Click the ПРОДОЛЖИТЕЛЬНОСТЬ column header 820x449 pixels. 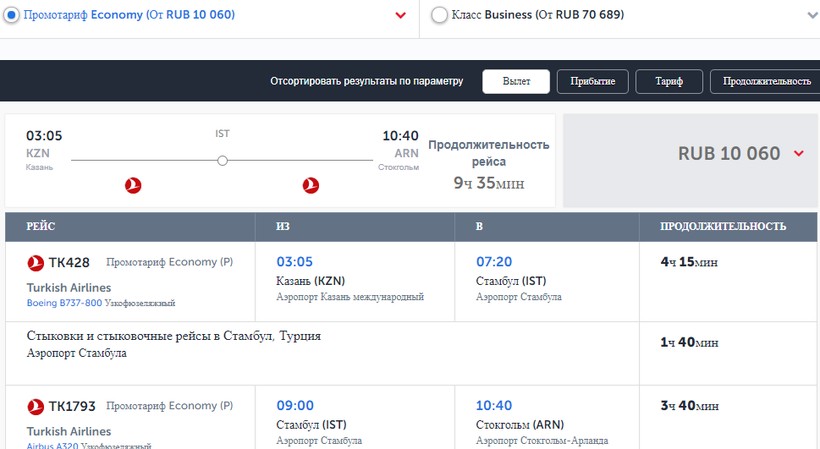pos(723,226)
